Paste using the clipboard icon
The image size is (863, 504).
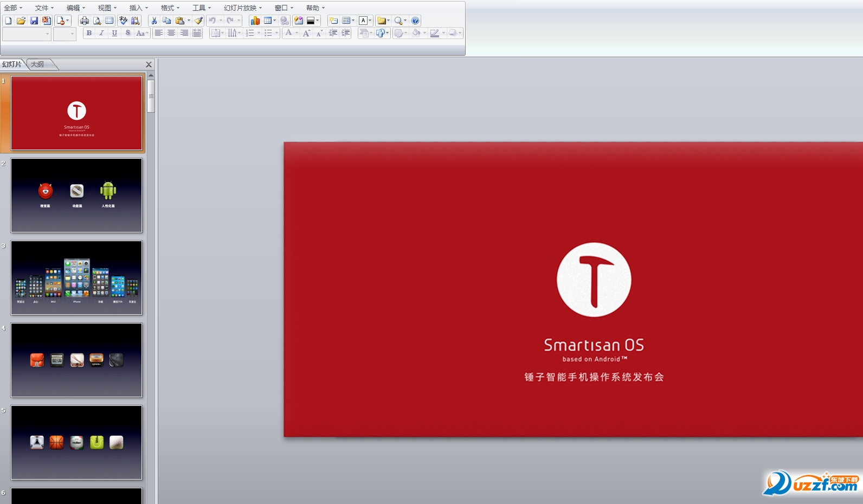179,21
